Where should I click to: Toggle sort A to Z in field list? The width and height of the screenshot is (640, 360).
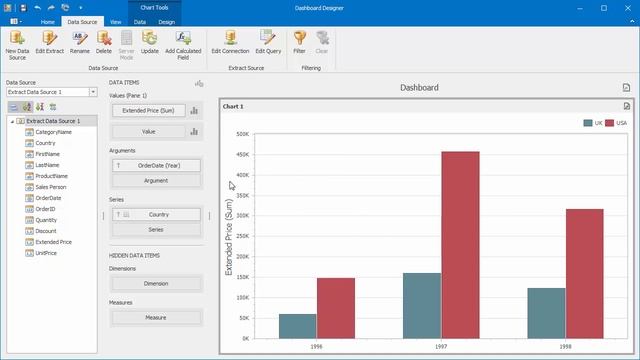point(27,107)
